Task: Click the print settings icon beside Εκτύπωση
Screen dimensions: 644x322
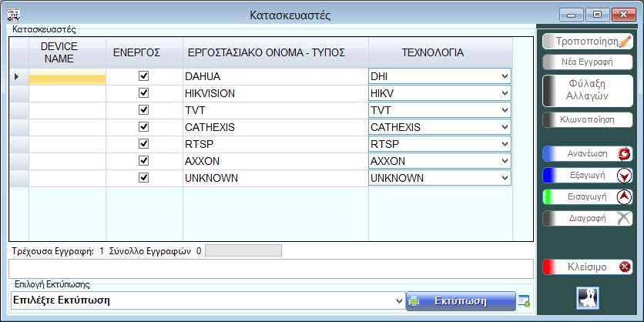Action: pos(525,300)
